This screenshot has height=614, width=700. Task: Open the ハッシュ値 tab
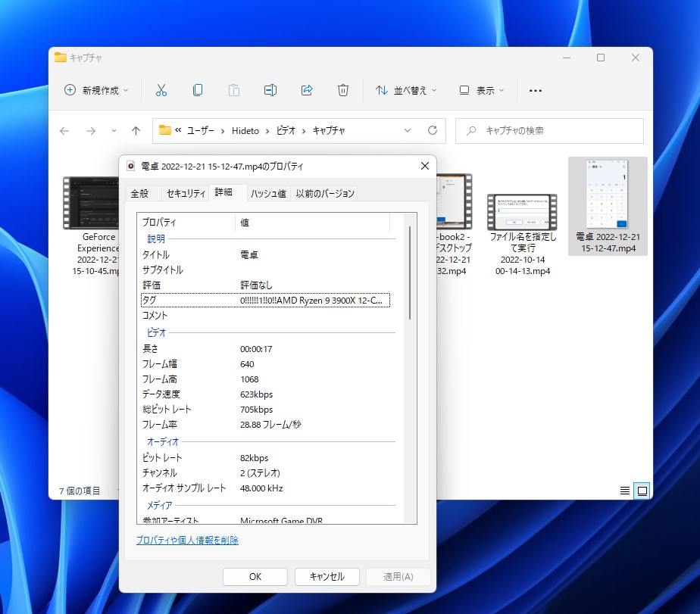(268, 193)
